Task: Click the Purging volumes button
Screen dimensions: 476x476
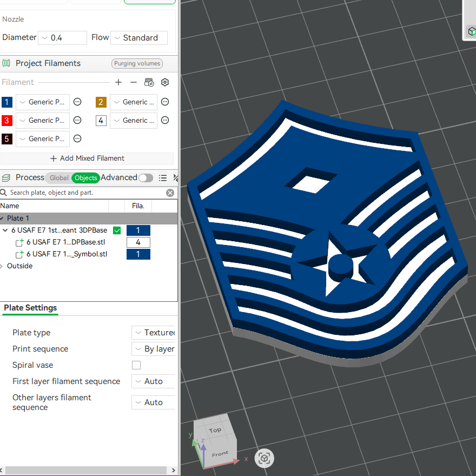Action: coord(137,63)
